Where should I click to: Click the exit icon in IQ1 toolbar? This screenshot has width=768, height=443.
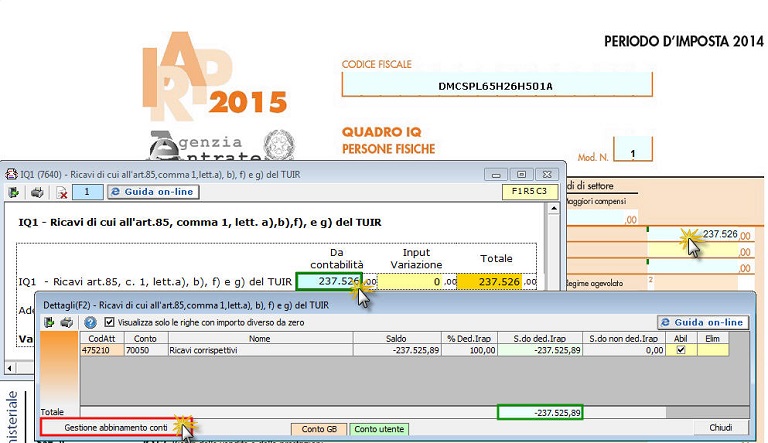pos(14,192)
